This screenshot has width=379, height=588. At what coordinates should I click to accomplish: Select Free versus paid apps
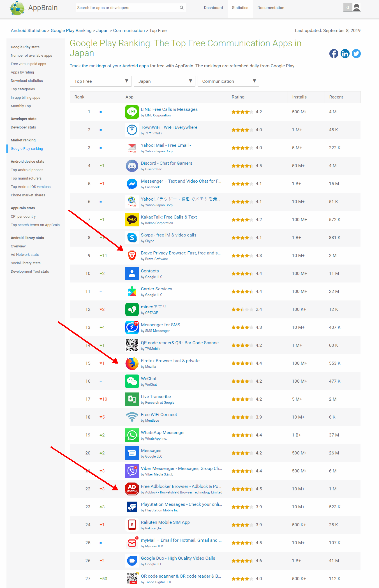pos(28,64)
